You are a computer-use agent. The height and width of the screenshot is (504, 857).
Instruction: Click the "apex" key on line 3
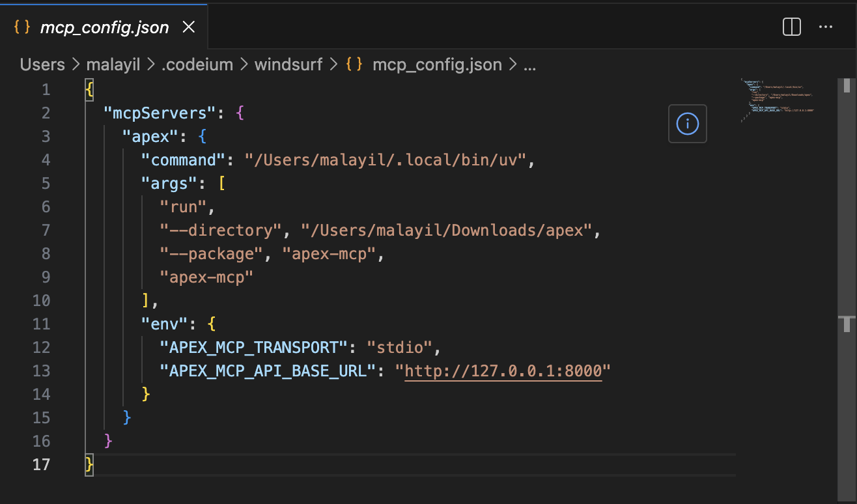pos(150,136)
